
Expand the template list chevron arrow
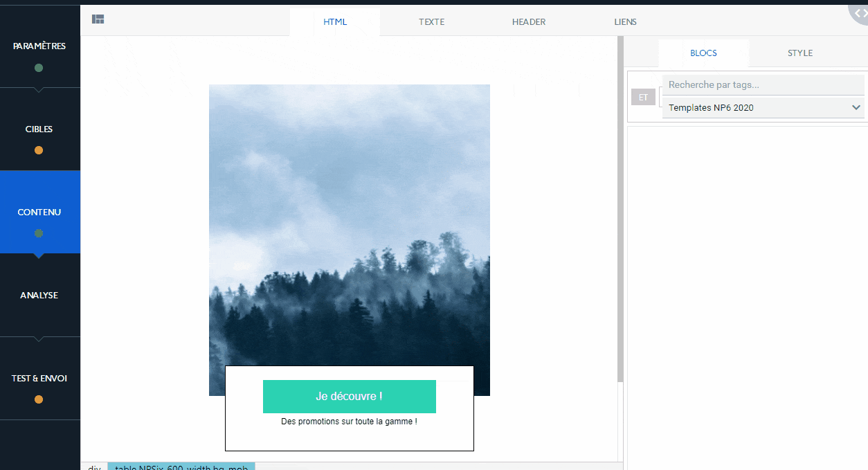(x=856, y=108)
